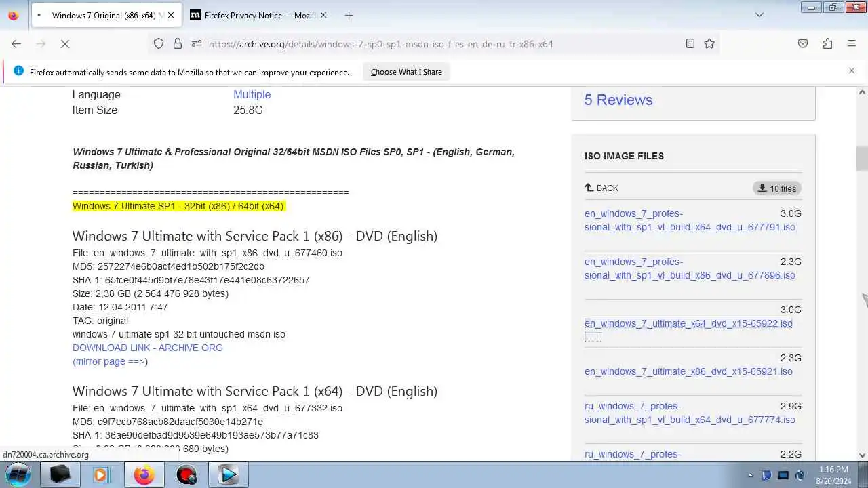Open the mirror page link
Viewport: 868px width, 488px height.
click(110, 361)
